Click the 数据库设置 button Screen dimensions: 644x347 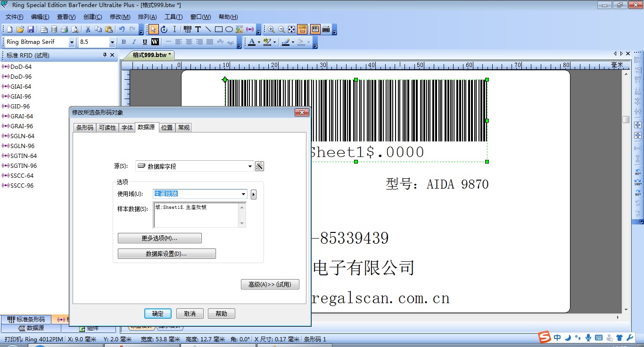pos(166,254)
